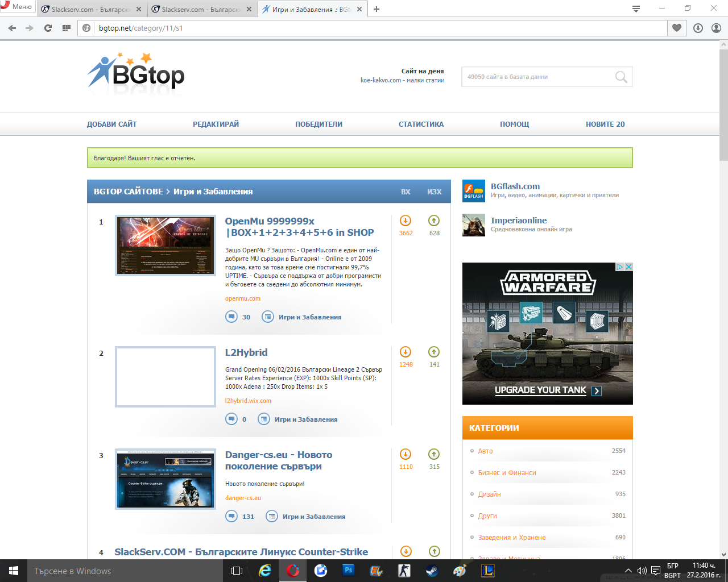
Task: Click the address bar URL
Action: tap(141, 28)
